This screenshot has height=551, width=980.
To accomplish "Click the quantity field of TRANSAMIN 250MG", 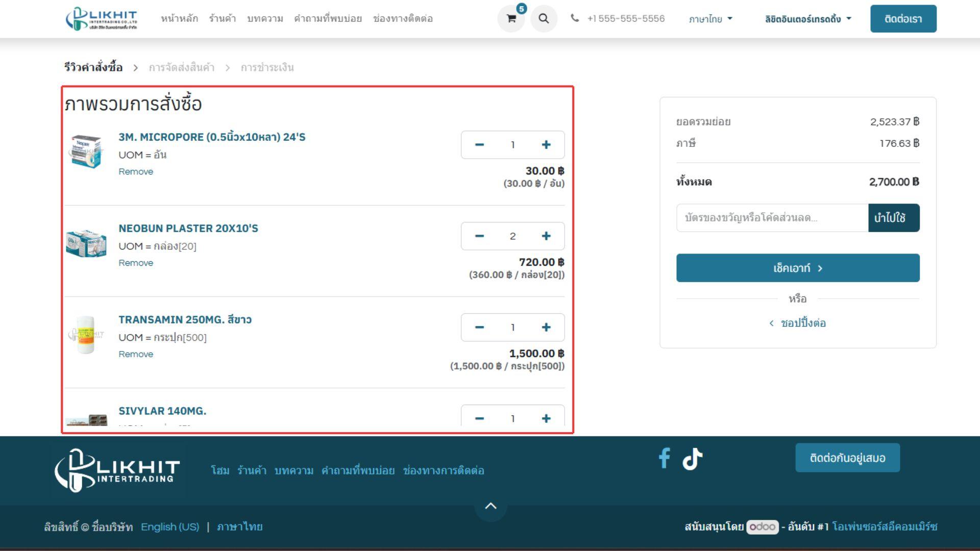I will [x=512, y=328].
